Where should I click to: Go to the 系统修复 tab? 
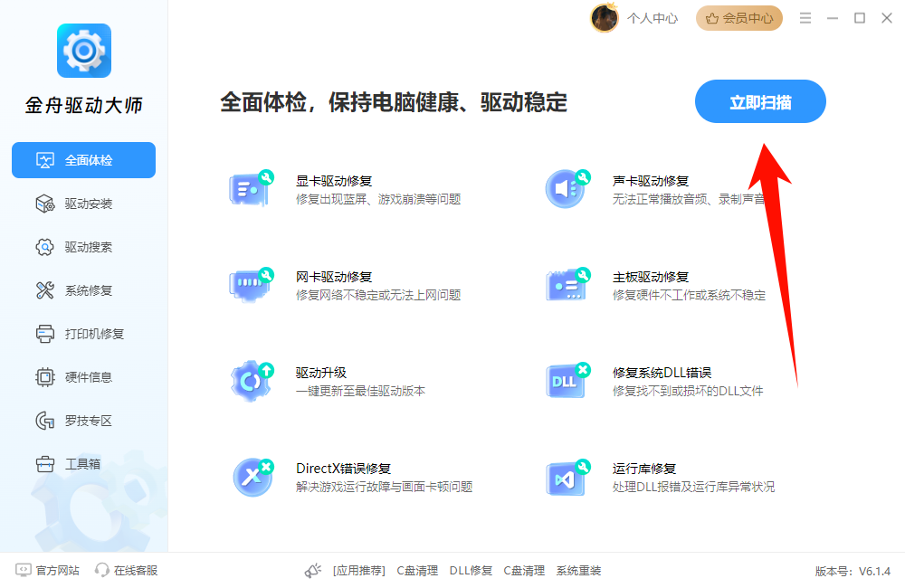pyautogui.click(x=83, y=290)
